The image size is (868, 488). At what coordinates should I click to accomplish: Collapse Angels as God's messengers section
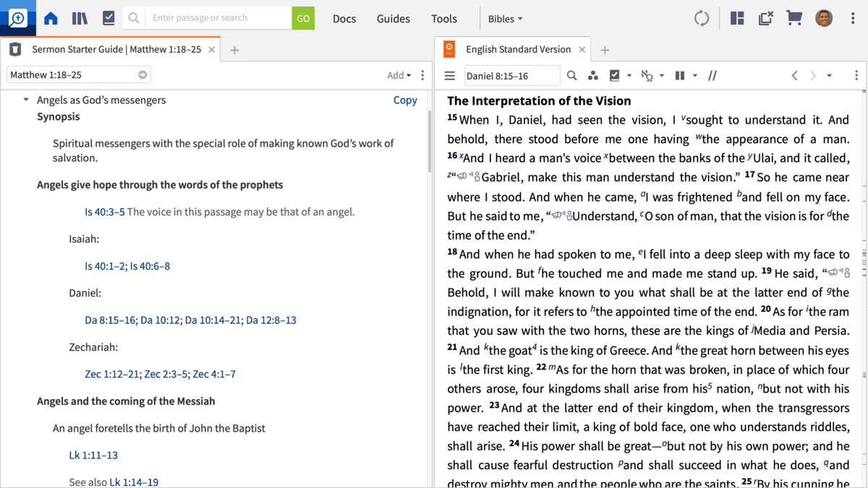coord(27,100)
